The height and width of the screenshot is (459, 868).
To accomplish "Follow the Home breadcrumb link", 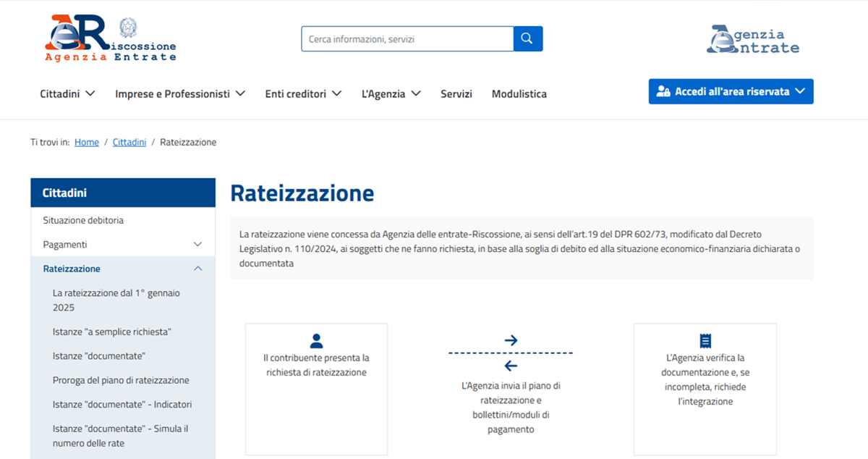I will tap(87, 142).
